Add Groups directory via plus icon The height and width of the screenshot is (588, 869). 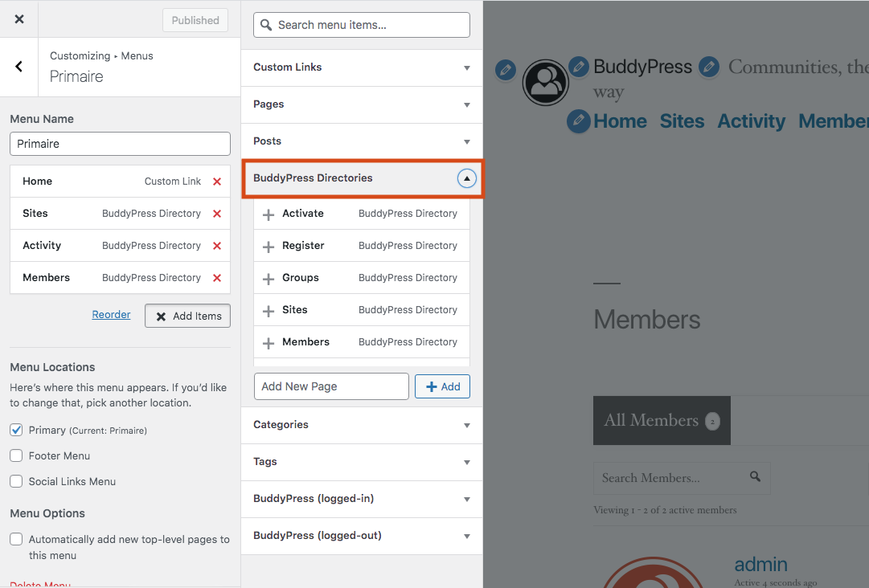click(268, 279)
